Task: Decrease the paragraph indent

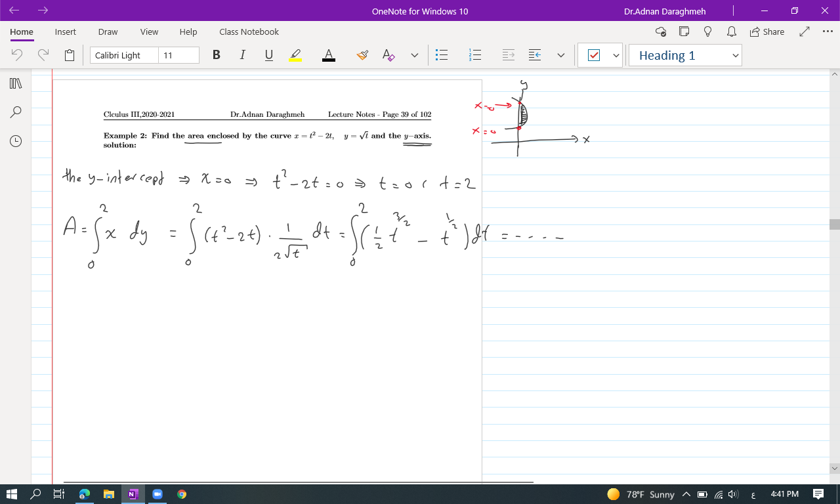Action: (509, 55)
